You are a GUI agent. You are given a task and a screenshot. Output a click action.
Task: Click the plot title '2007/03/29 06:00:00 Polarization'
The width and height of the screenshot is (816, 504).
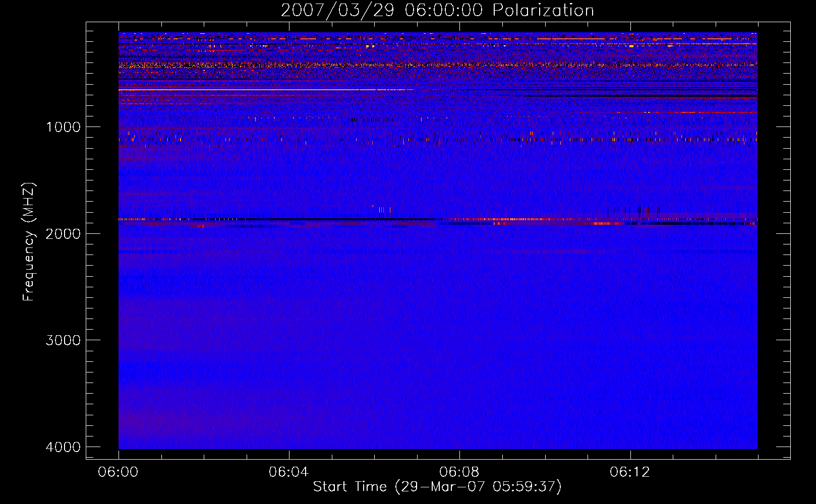tap(437, 11)
